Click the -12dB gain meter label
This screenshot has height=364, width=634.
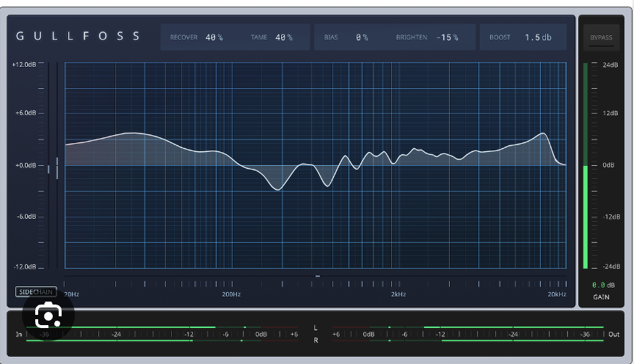click(611, 216)
